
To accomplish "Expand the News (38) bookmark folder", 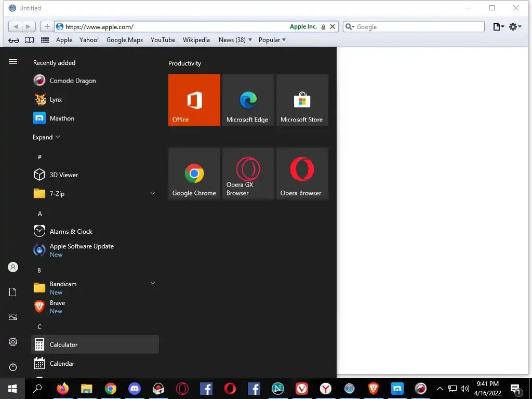I will (235, 40).
